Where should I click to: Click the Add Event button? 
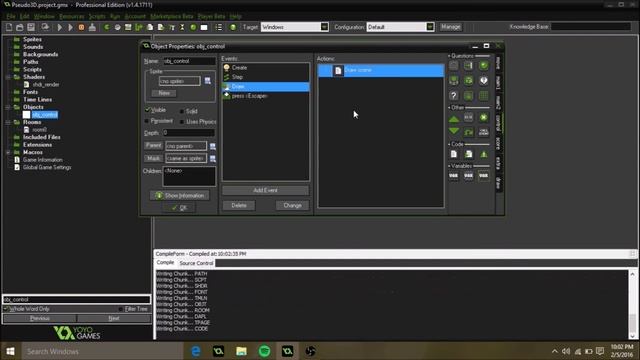click(265, 190)
